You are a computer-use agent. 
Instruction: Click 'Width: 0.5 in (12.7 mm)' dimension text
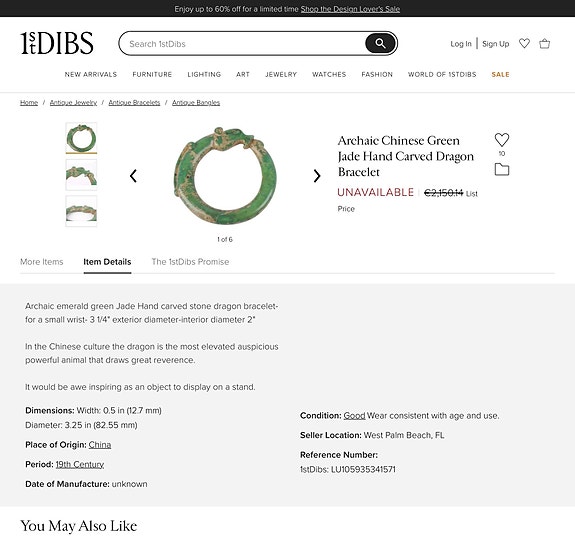(x=119, y=410)
